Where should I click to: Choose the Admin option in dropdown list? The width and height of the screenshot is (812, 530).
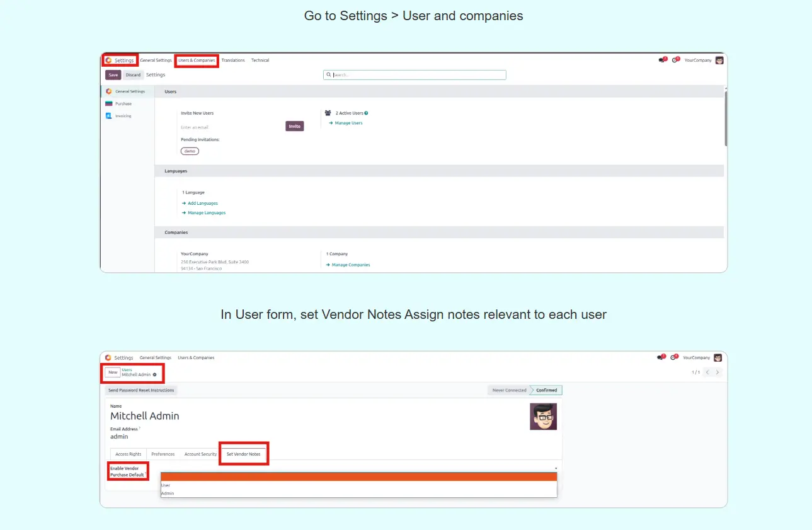pos(168,493)
